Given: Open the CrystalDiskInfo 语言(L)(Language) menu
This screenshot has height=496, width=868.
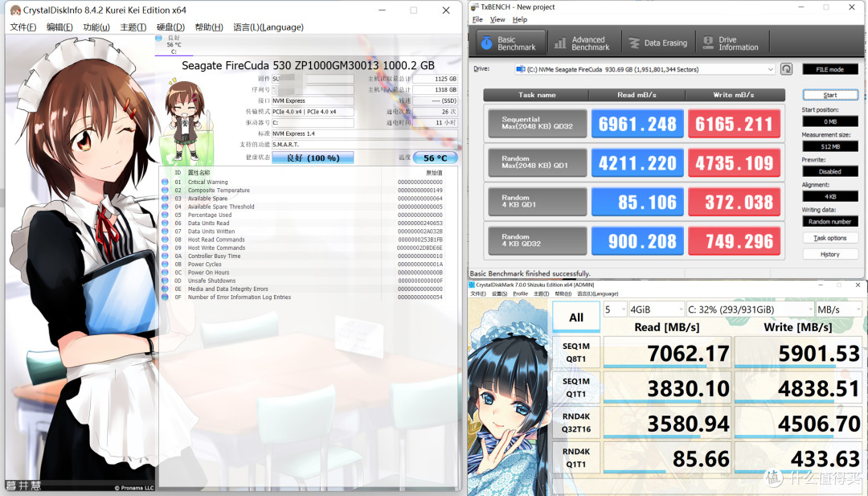Looking at the screenshot, I should [x=268, y=27].
